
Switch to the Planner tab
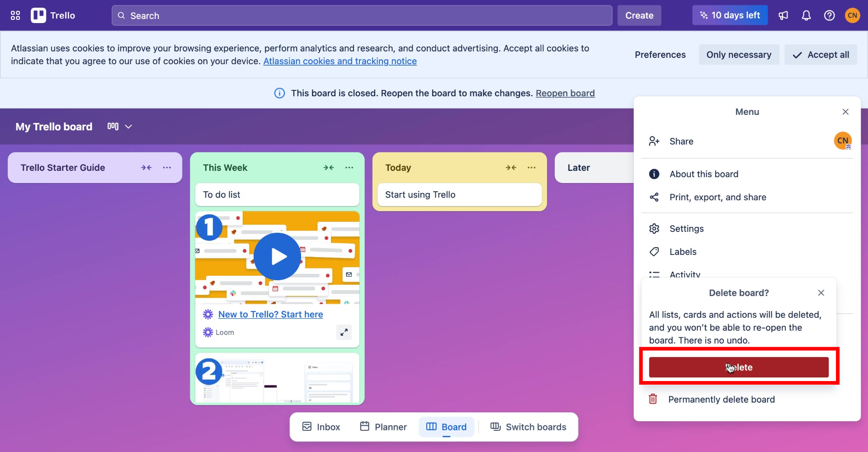click(x=382, y=426)
